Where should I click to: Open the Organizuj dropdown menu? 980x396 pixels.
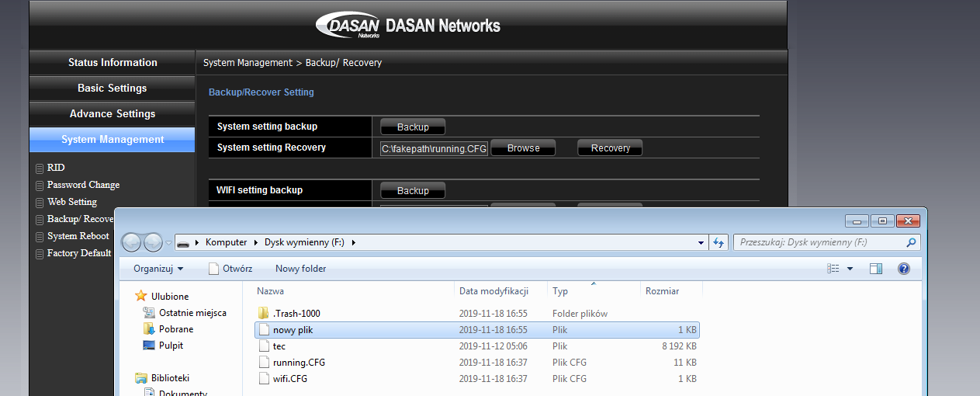point(158,269)
